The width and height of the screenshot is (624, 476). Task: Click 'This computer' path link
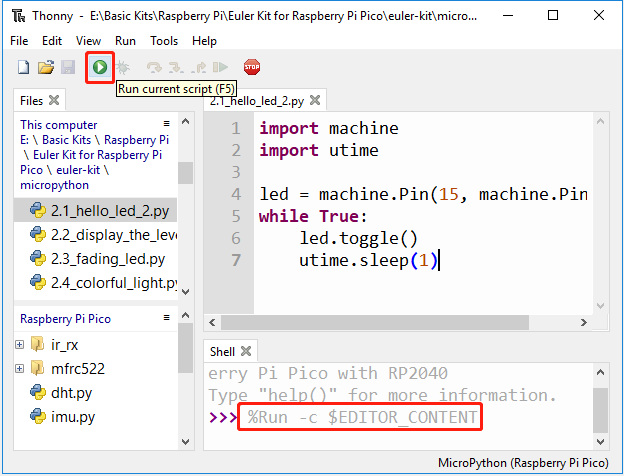58,125
